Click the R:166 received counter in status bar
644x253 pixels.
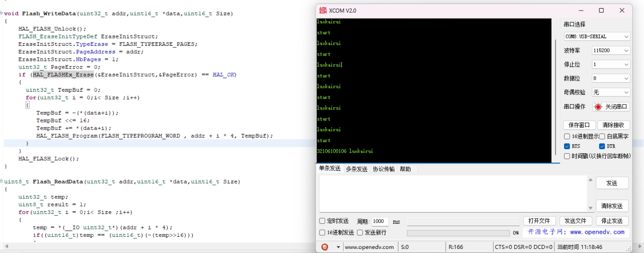455,247
